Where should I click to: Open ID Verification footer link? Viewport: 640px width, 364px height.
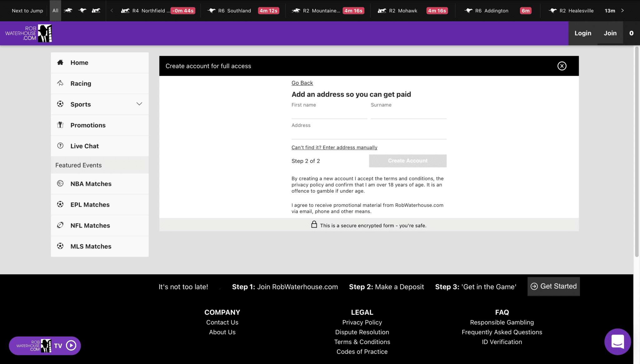click(502, 342)
